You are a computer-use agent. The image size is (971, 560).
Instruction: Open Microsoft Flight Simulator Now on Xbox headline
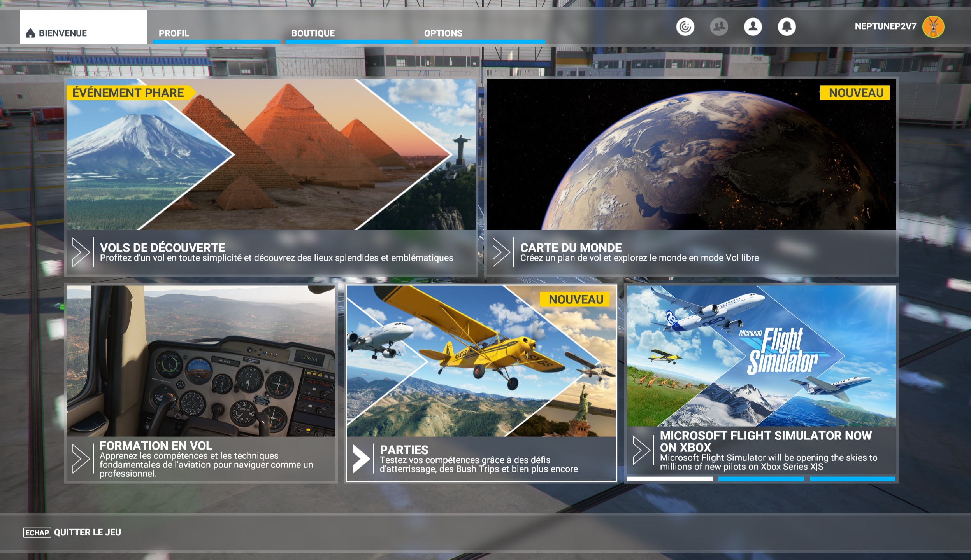(x=766, y=441)
